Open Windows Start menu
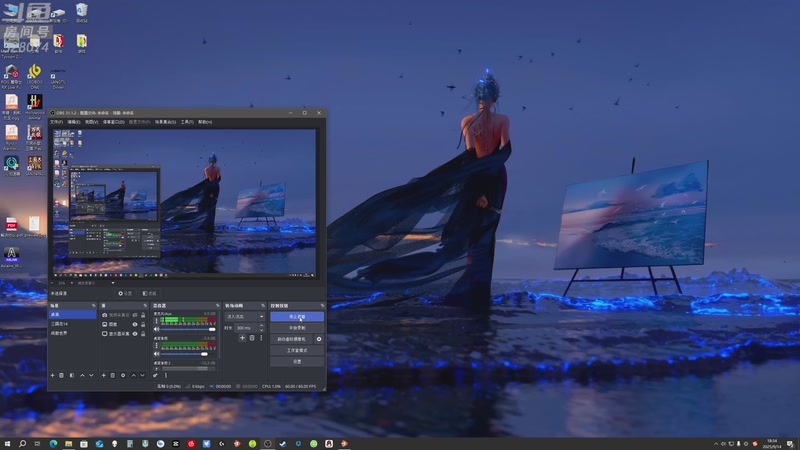This screenshot has height=450, width=800. tap(7, 444)
